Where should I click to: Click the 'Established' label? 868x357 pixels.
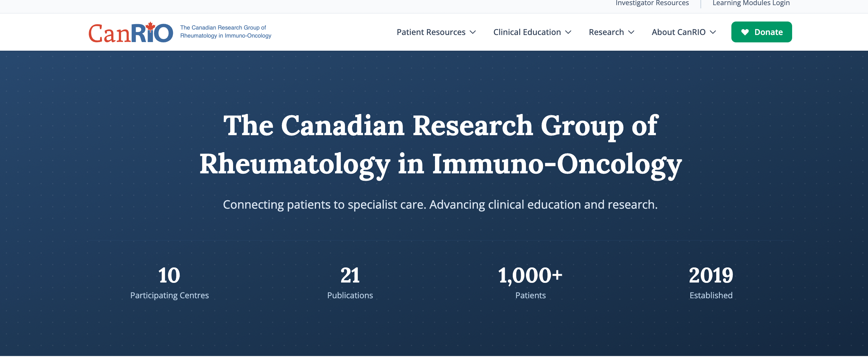click(711, 295)
